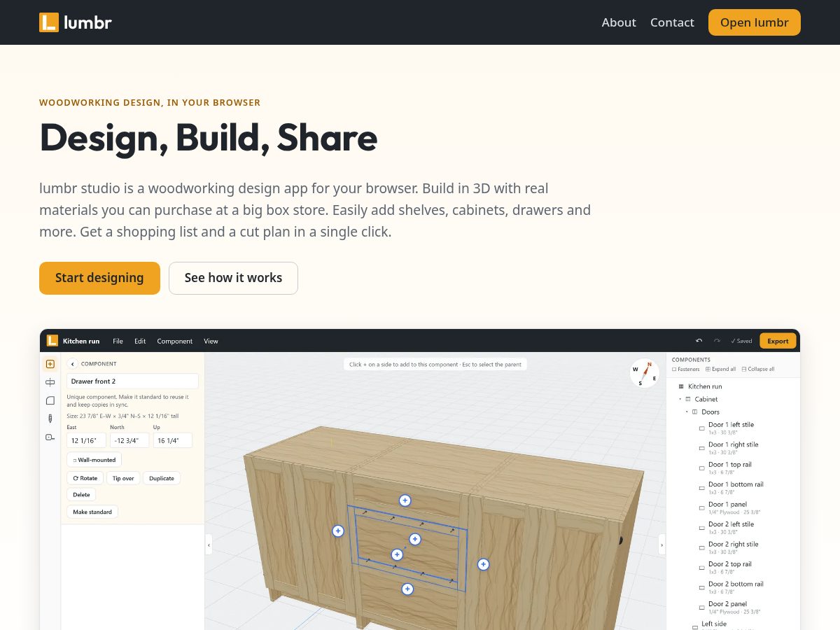Image resolution: width=840 pixels, height=630 pixels.
Task: Click the Cabinet group icon in the tree
Action: click(688, 399)
